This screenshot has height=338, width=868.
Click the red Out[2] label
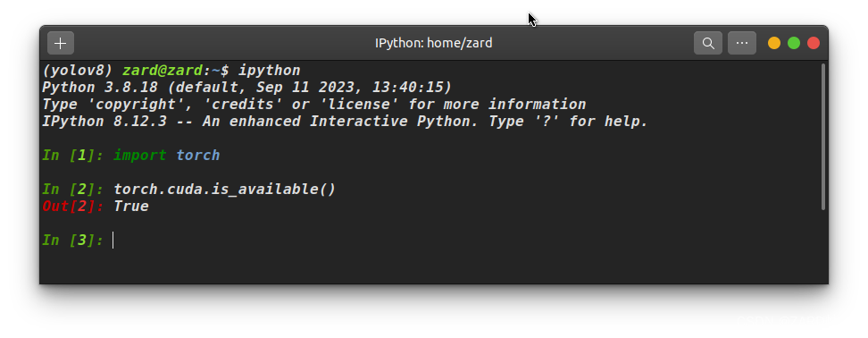click(73, 207)
